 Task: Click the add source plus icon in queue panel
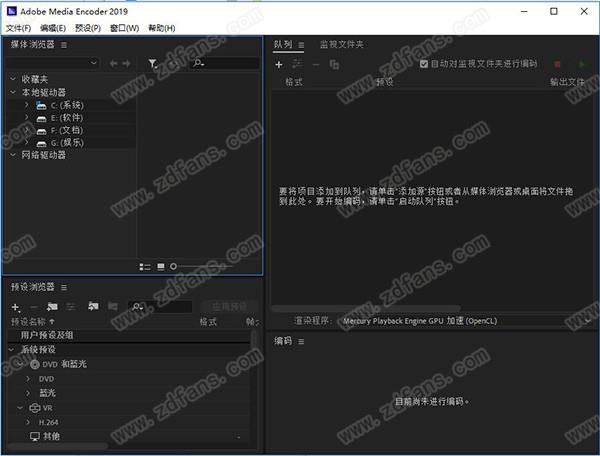click(279, 65)
